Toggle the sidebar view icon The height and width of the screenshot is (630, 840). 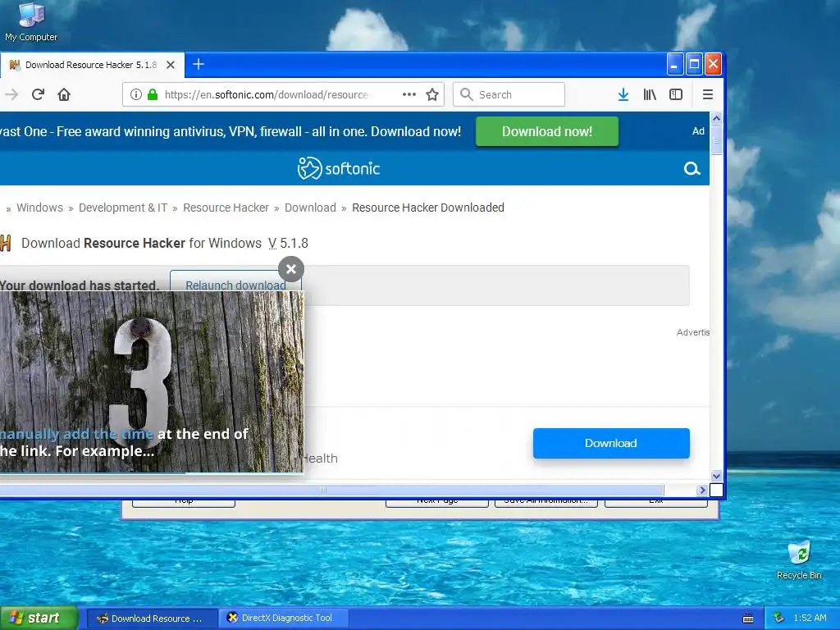(x=676, y=95)
